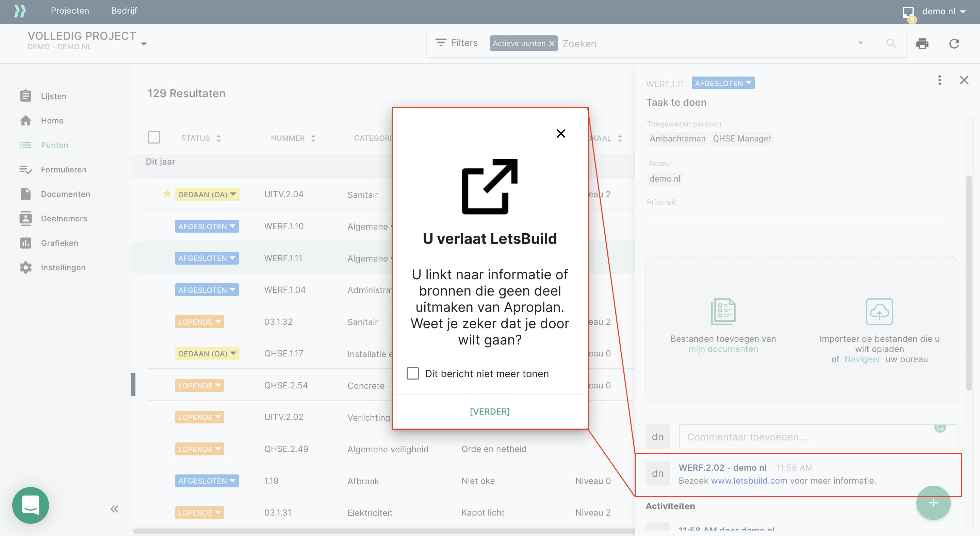
Task: Click the Commentaar toevoegen input field
Action: tap(819, 437)
